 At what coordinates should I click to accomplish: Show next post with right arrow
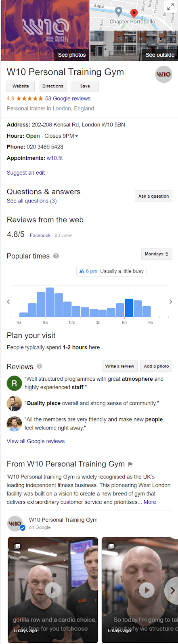(x=172, y=590)
